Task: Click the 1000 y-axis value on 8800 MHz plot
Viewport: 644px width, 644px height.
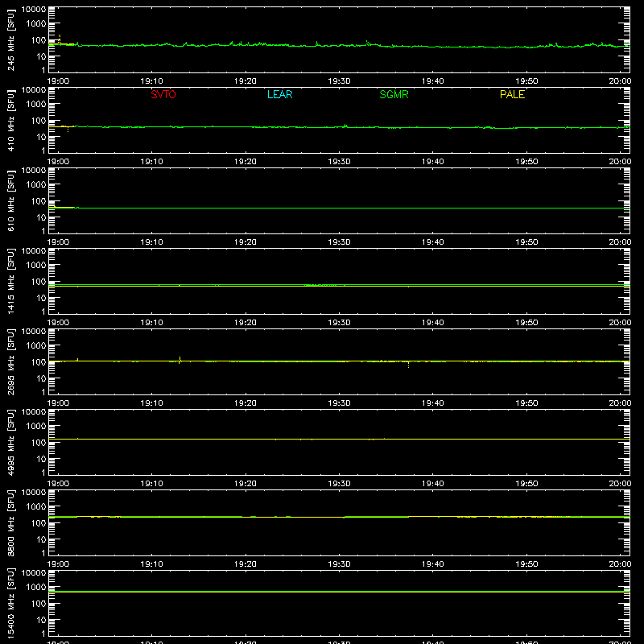Action: click(36, 506)
